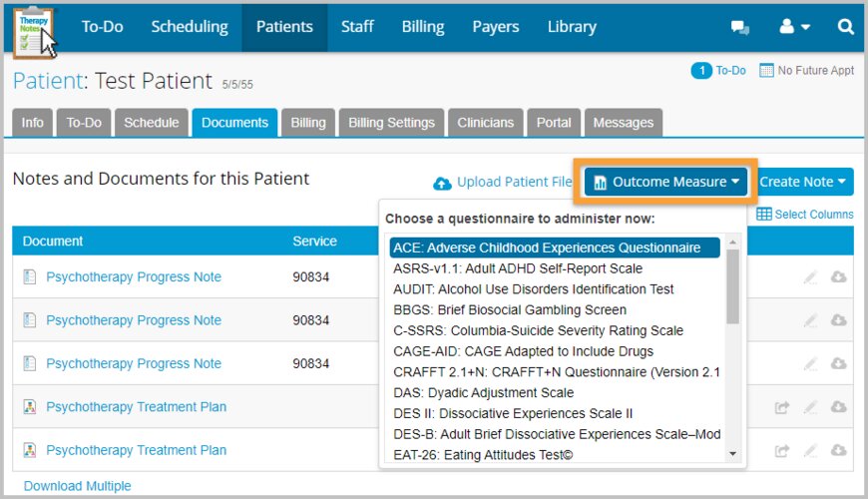Click the No Future Appt calendar icon
This screenshot has height=499, width=868.
[x=766, y=71]
